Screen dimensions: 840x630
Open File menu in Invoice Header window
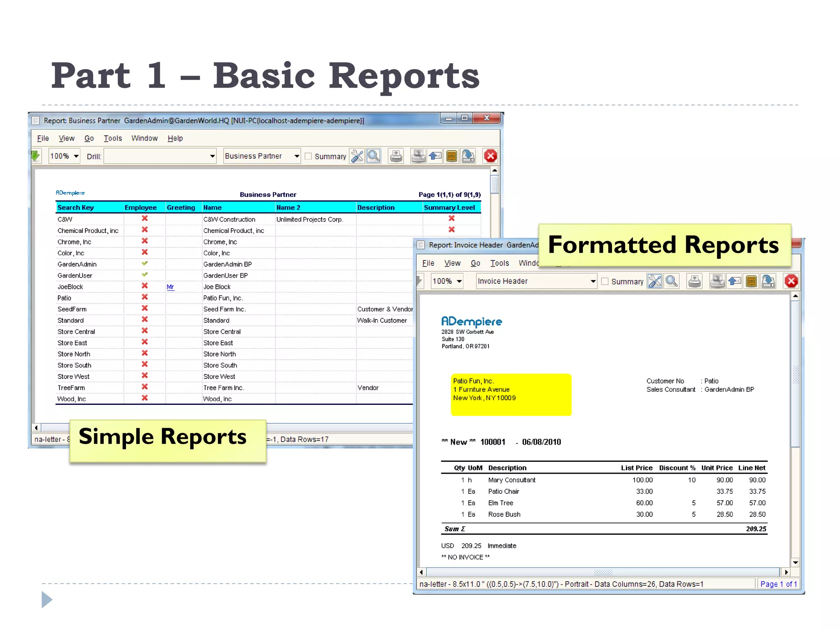(x=428, y=263)
